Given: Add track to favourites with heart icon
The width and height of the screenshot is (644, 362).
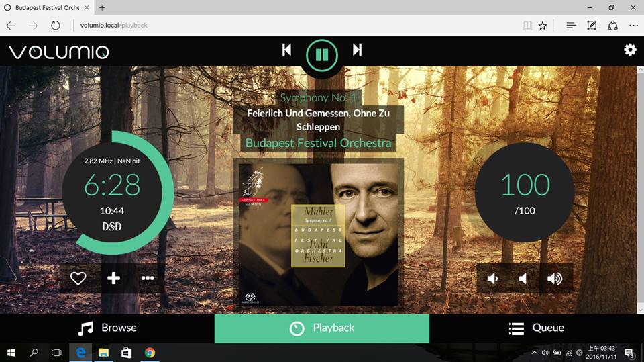Looking at the screenshot, I should click(78, 278).
